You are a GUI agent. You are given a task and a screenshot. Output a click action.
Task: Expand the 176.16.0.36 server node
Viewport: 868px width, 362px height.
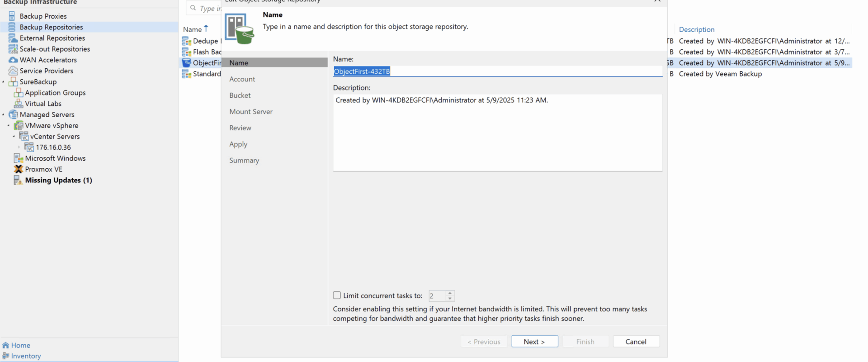point(19,148)
